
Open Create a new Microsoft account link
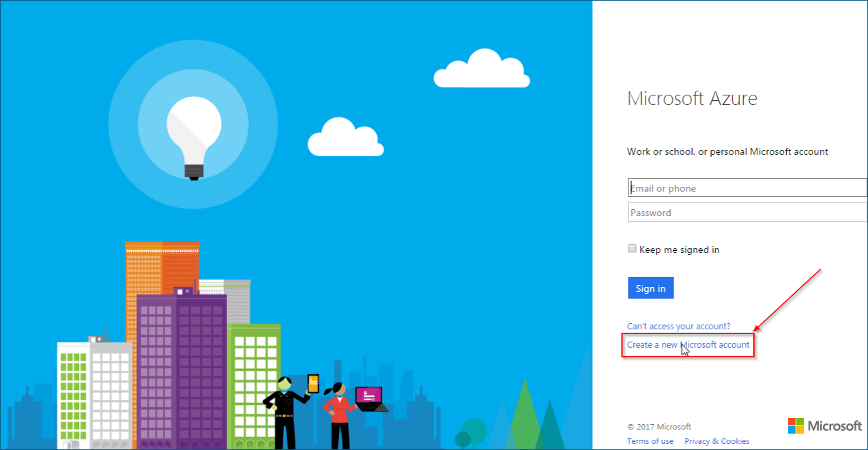point(688,345)
